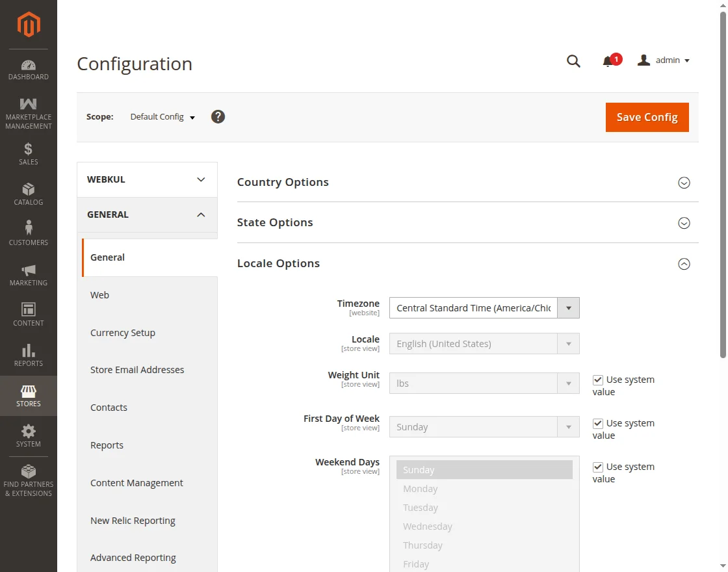The height and width of the screenshot is (572, 728).
Task: Toggle Use system value for Weekend Days
Action: coord(598,467)
